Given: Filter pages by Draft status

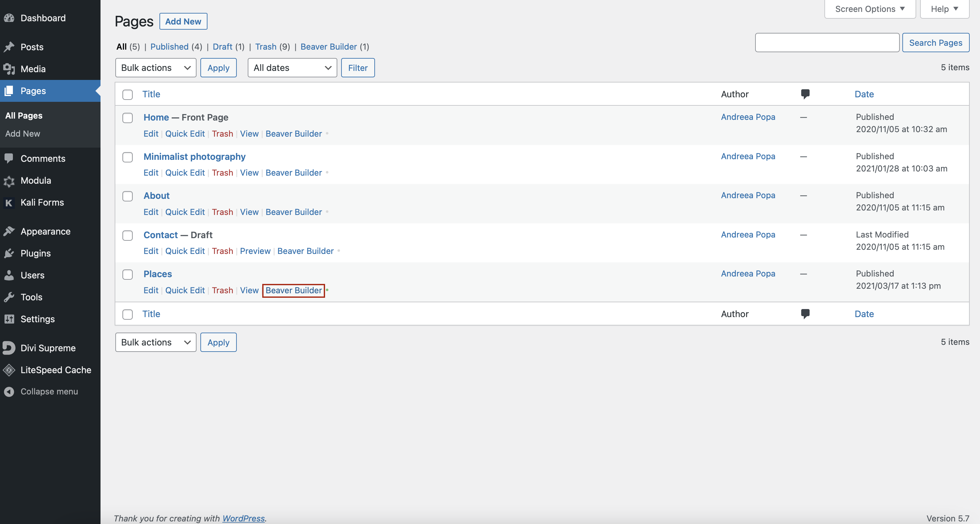Looking at the screenshot, I should click(x=222, y=46).
